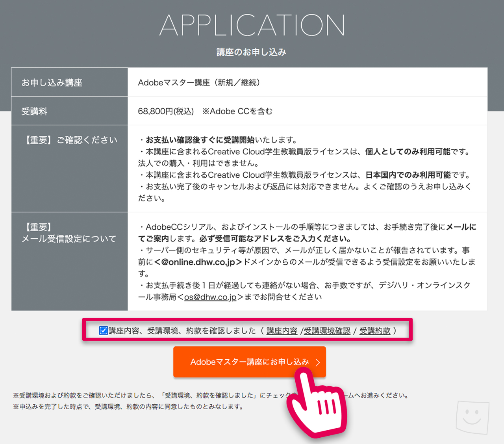
Task: Click the 講座のお申し込み subtitle text
Action: tap(252, 52)
